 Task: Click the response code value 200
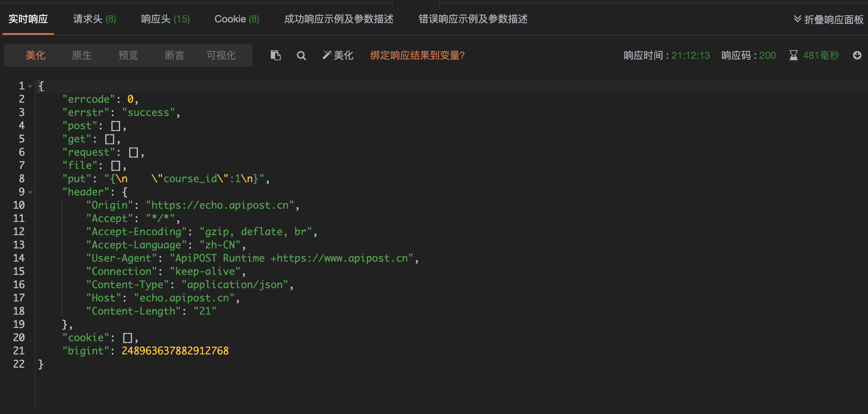click(767, 55)
